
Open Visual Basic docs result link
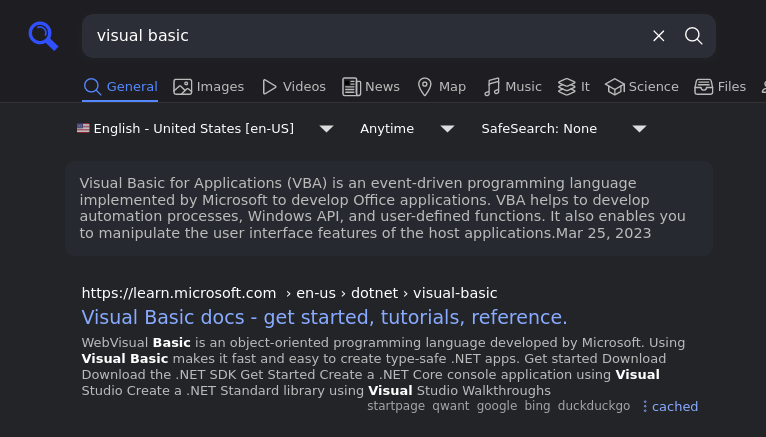[x=324, y=318]
